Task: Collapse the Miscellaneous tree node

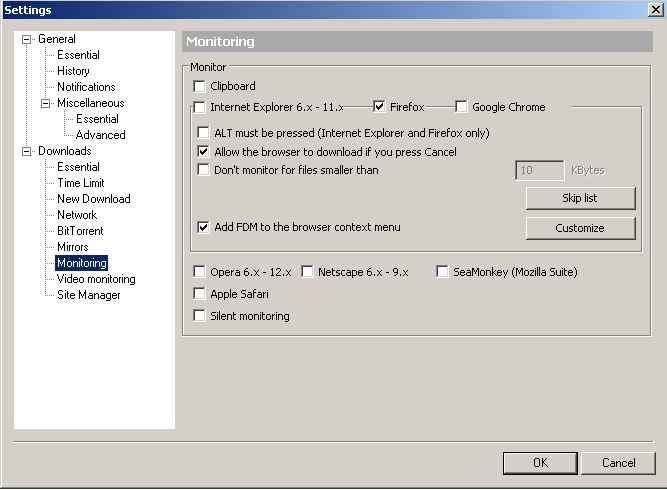Action: click(46, 103)
